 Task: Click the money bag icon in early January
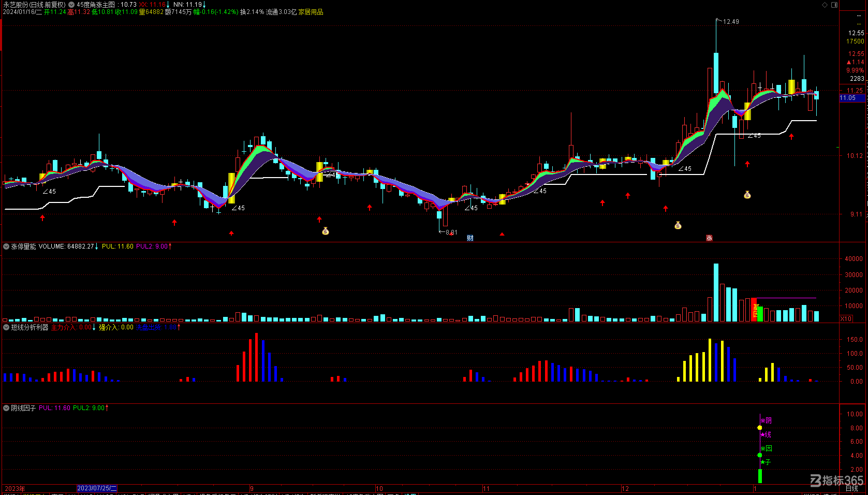tap(747, 195)
